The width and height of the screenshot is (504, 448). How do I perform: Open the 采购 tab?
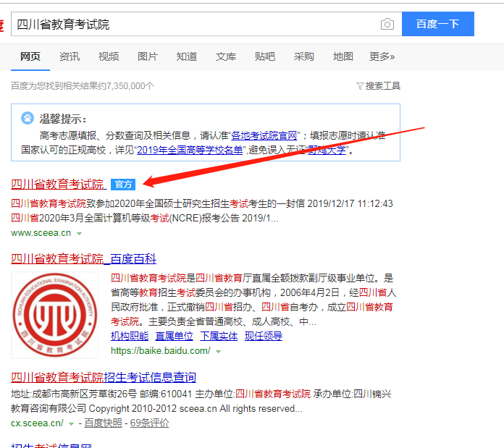(303, 56)
